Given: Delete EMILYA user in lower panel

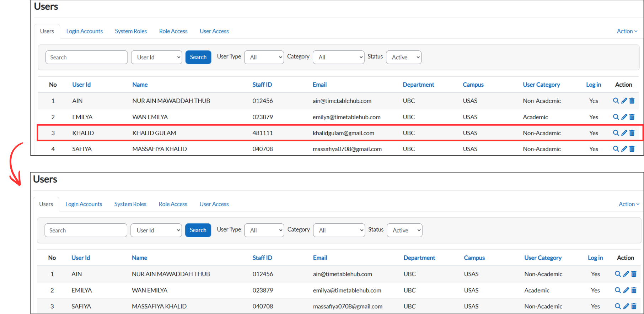Looking at the screenshot, I should (x=634, y=290).
